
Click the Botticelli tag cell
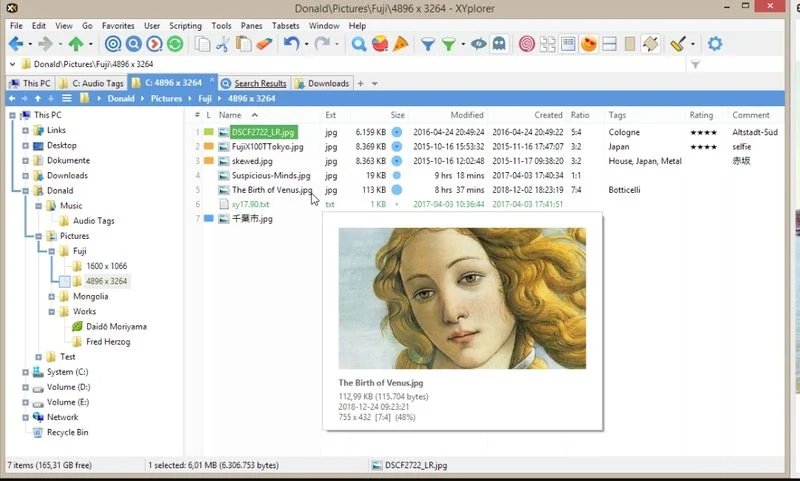(x=624, y=190)
